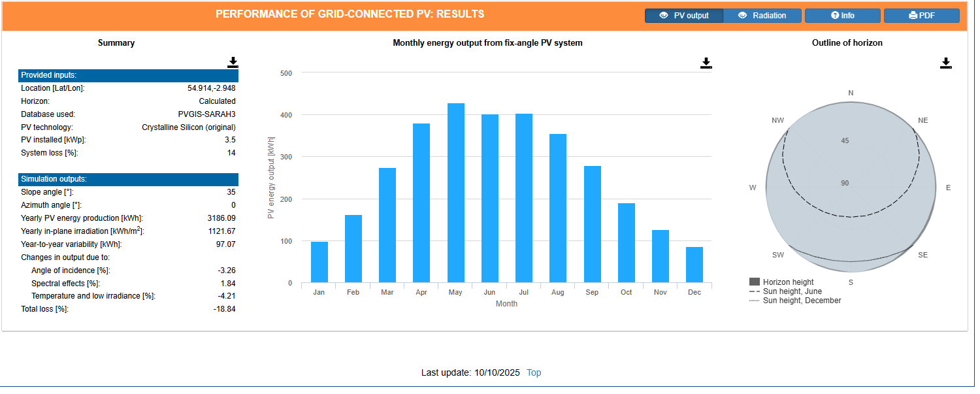This screenshot has width=980, height=394.
Task: Click the eye icon in PV output
Action: click(x=664, y=16)
